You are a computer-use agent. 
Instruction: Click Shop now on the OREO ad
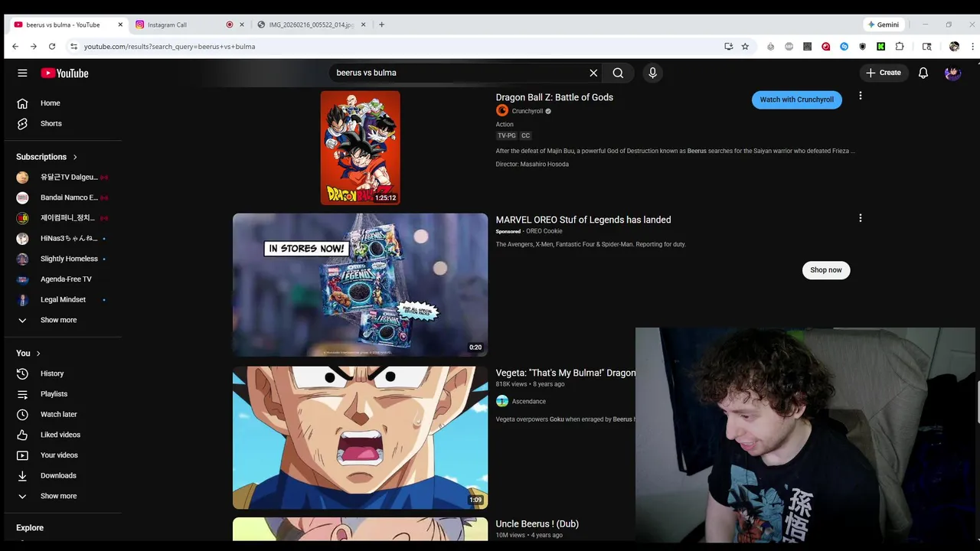[x=826, y=270]
